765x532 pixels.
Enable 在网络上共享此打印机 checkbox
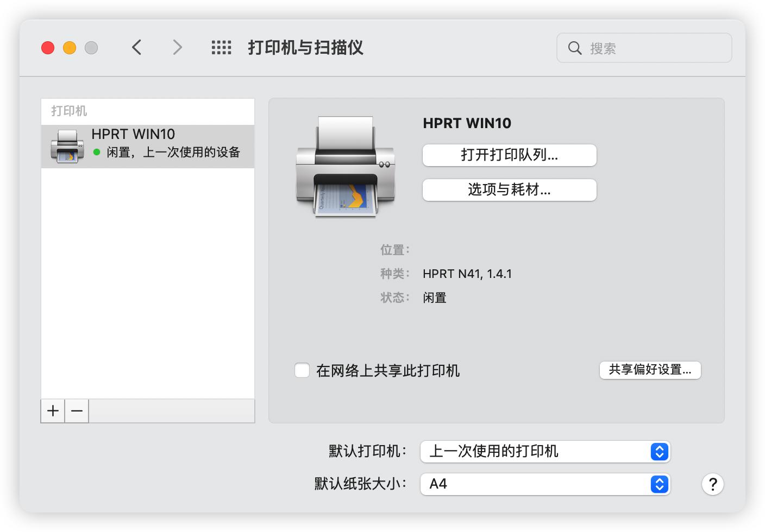pyautogui.click(x=302, y=370)
